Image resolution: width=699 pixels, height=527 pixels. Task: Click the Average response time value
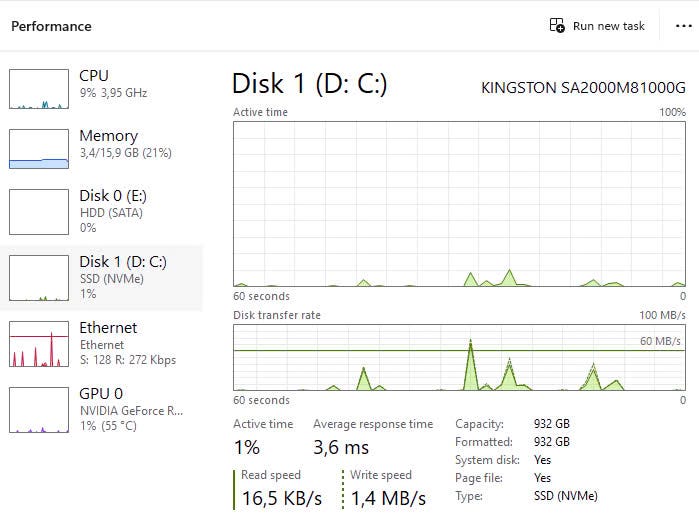pyautogui.click(x=341, y=447)
